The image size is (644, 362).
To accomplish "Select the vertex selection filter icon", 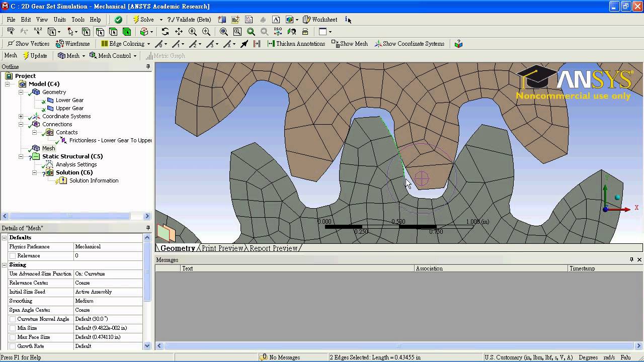I will (x=86, y=32).
